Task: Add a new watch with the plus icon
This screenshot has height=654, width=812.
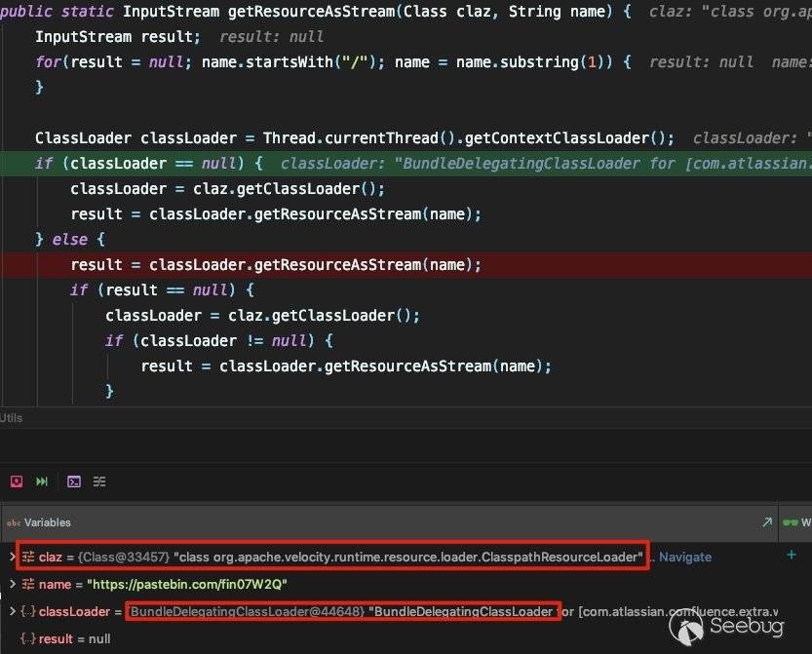Action: [791, 556]
